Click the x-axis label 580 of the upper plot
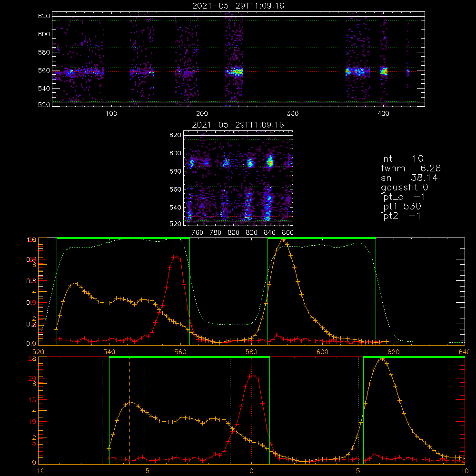The width and height of the screenshot is (476, 476). click(x=251, y=352)
